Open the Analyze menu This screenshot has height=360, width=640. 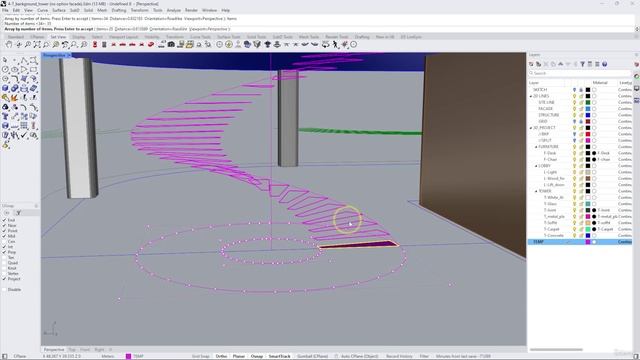173,10
